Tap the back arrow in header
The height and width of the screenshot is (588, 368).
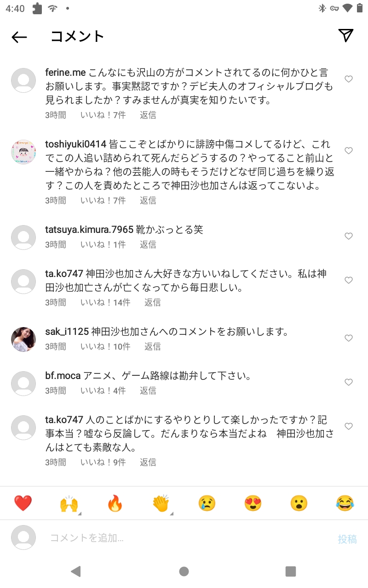pos(19,37)
